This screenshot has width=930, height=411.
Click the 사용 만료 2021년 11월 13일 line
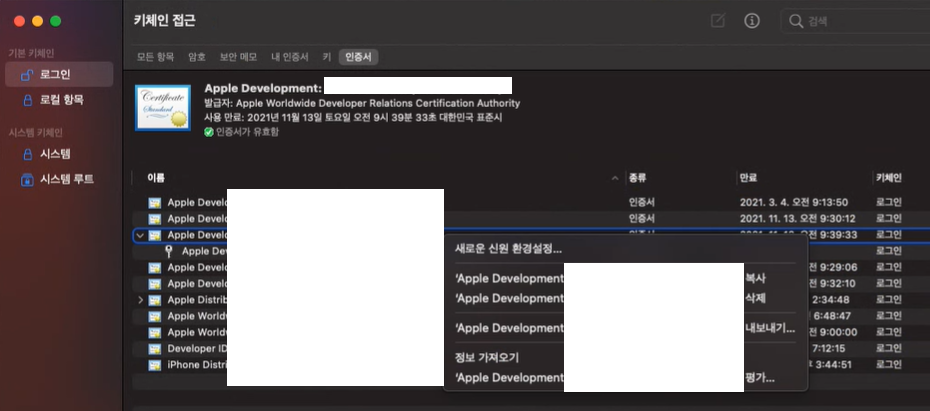point(353,117)
